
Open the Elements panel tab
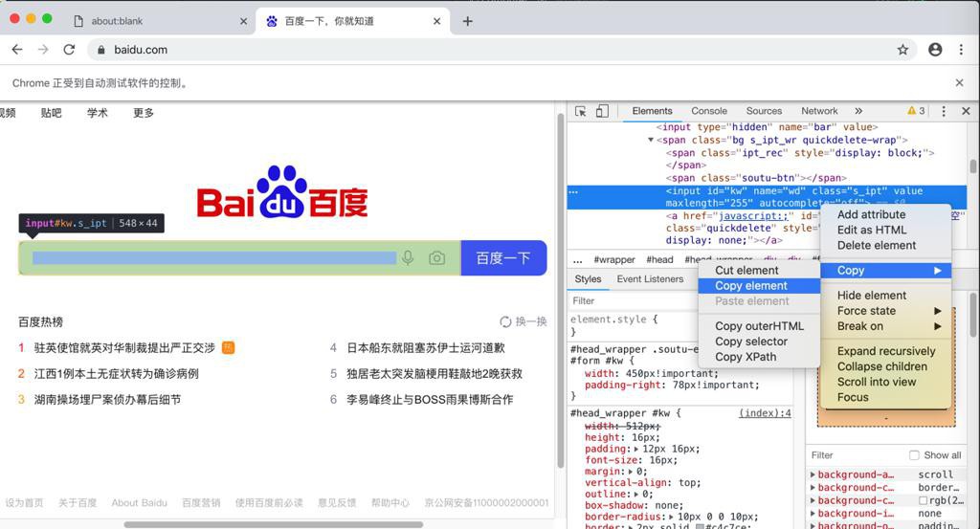652,111
